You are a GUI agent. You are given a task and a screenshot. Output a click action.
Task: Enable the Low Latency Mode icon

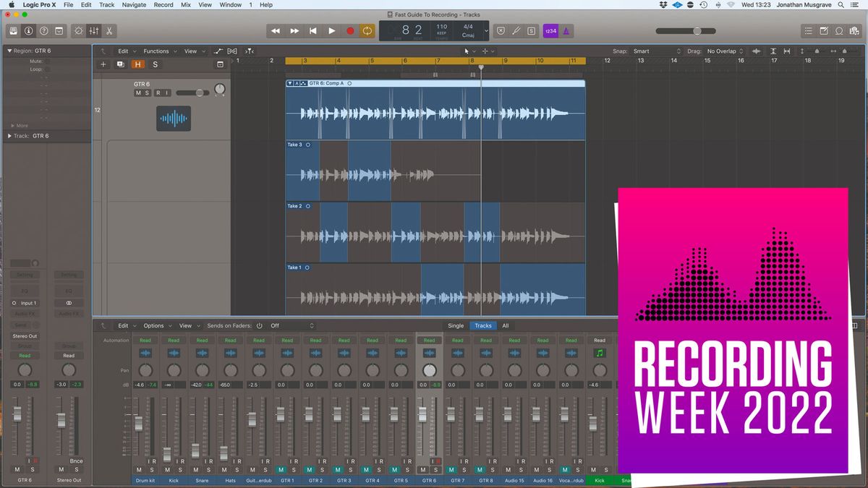(501, 30)
